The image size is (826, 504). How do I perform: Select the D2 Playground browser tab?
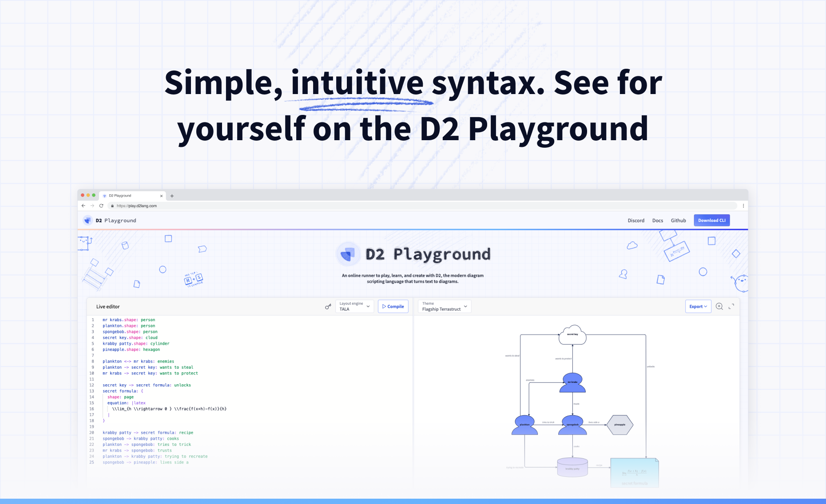(x=132, y=196)
